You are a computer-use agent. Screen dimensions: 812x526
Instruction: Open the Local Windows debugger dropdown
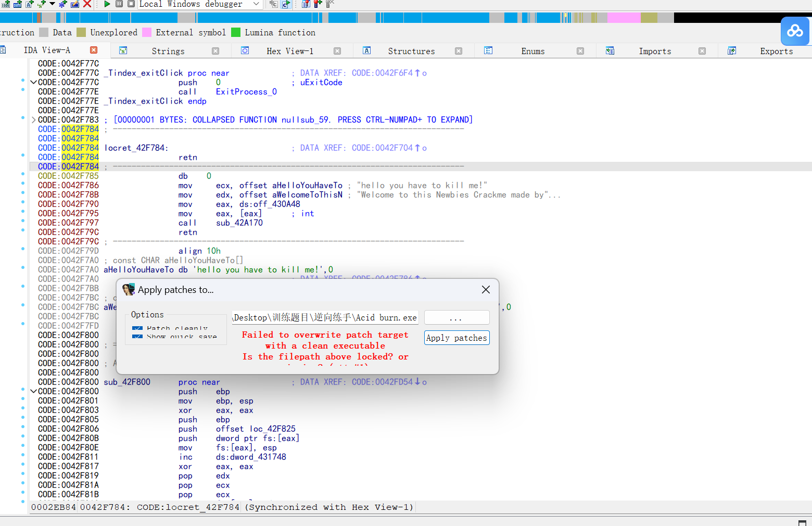coord(256,4)
